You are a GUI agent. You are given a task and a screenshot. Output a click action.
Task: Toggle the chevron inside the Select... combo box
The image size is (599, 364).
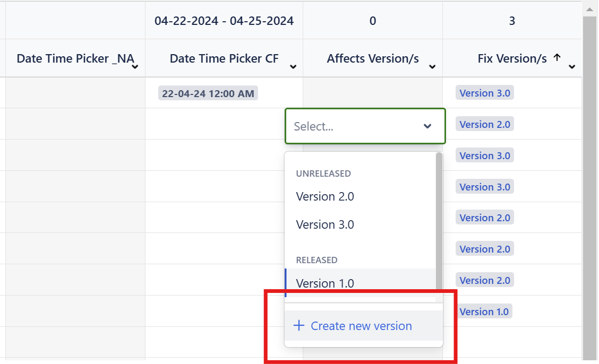(427, 126)
